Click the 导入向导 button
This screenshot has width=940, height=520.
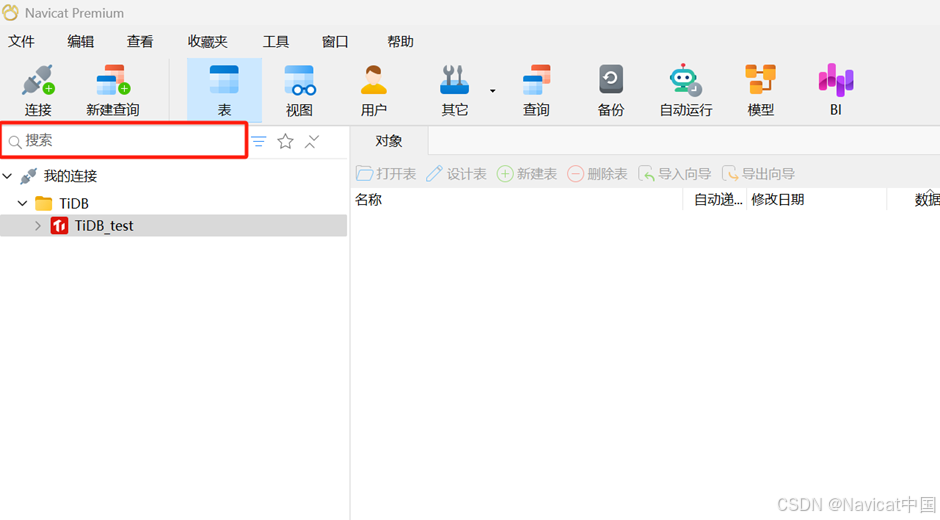(x=674, y=174)
